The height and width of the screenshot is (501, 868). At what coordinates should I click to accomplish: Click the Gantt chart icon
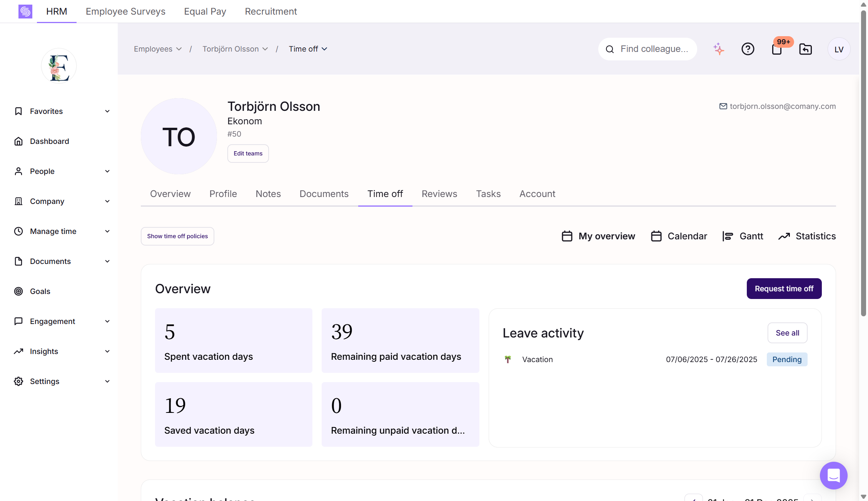[728, 236]
